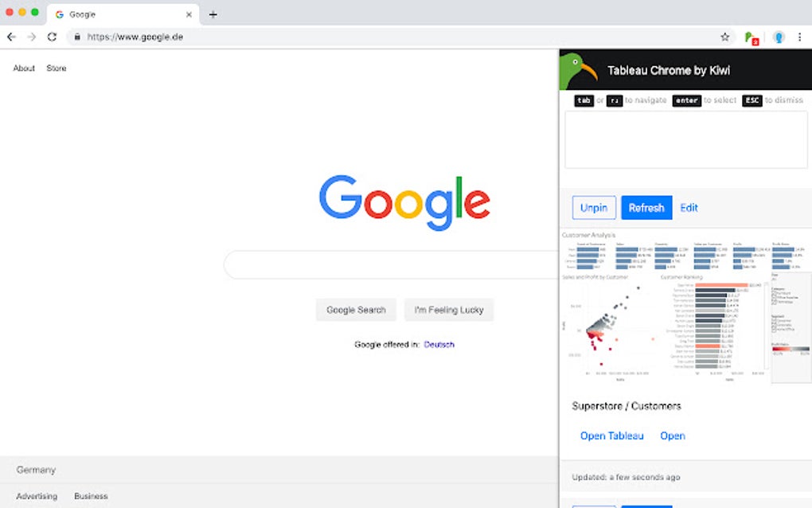
Task: Click the address bar showing google.de
Action: (x=399, y=37)
